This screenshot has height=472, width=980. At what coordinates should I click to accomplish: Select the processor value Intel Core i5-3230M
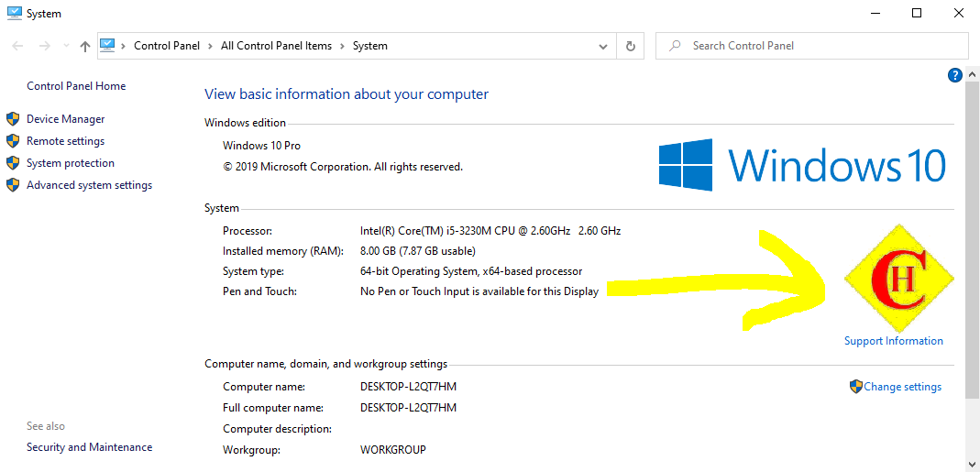tap(490, 231)
